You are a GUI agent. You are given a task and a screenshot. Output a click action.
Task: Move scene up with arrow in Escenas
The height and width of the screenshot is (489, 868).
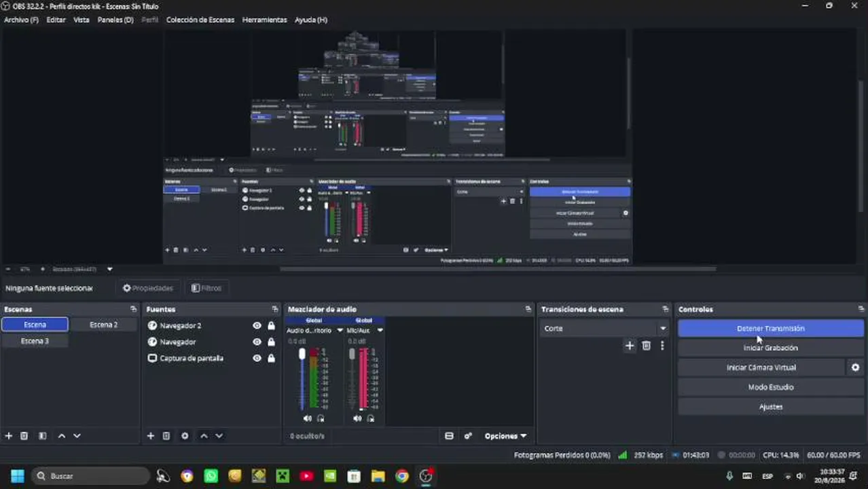coord(62,436)
